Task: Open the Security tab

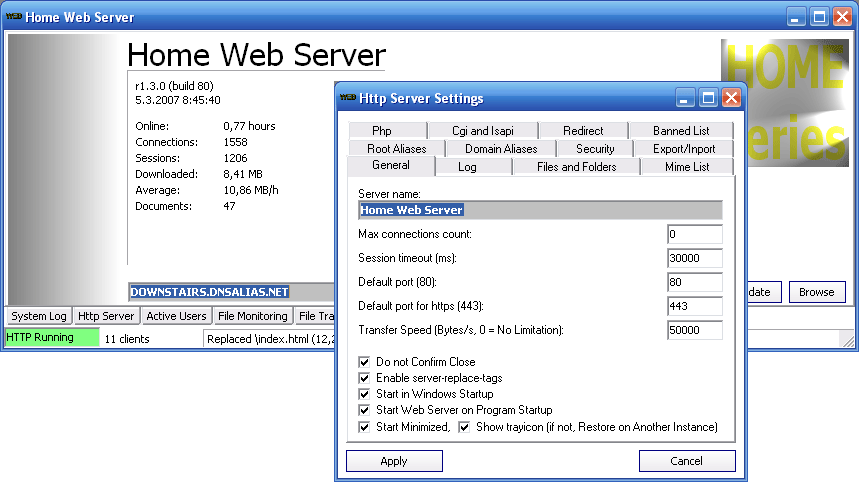Action: pyautogui.click(x=595, y=149)
